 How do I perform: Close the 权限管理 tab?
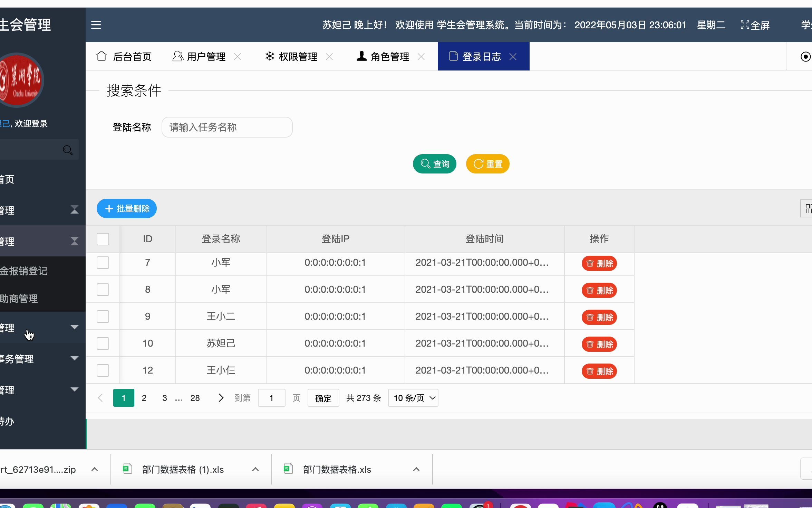[329, 57]
